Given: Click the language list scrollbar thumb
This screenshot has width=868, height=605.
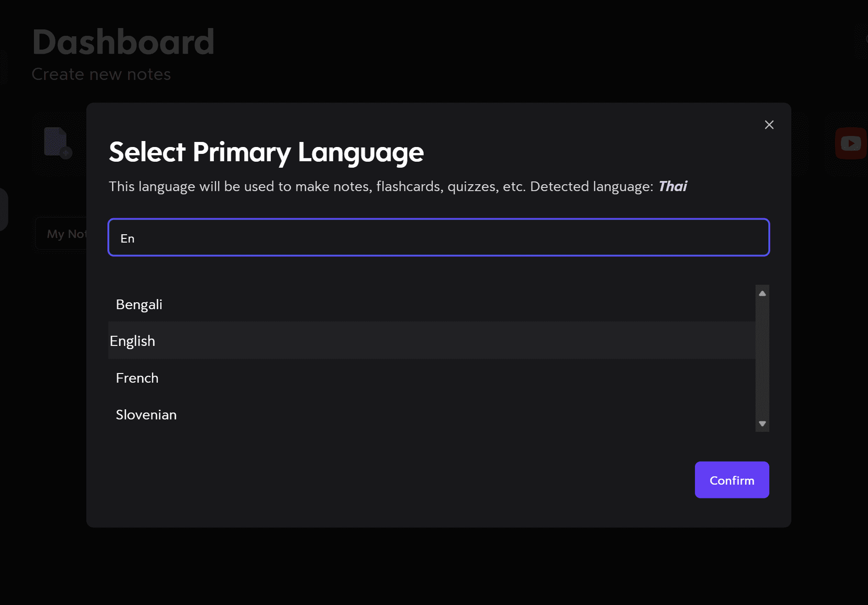Looking at the screenshot, I should click(762, 358).
